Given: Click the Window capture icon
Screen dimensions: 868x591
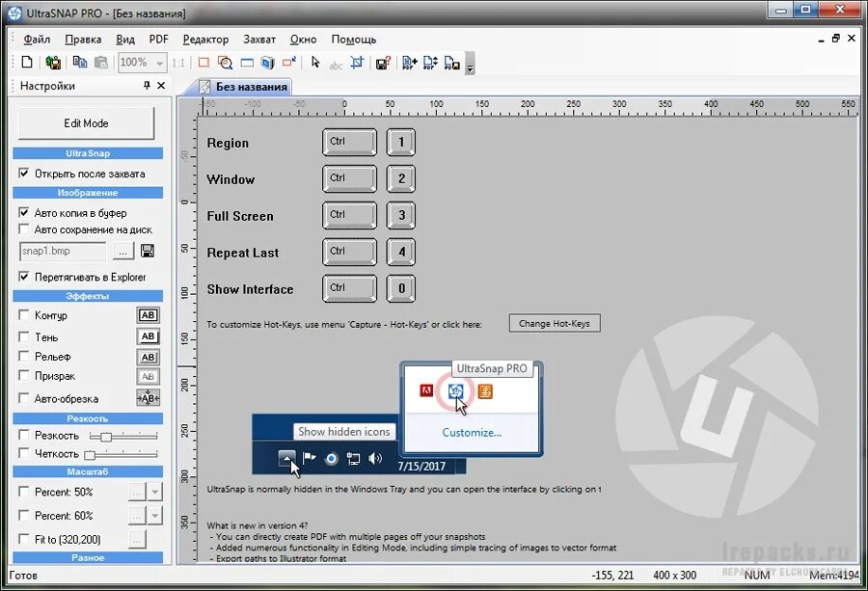Looking at the screenshot, I should pos(247,63).
